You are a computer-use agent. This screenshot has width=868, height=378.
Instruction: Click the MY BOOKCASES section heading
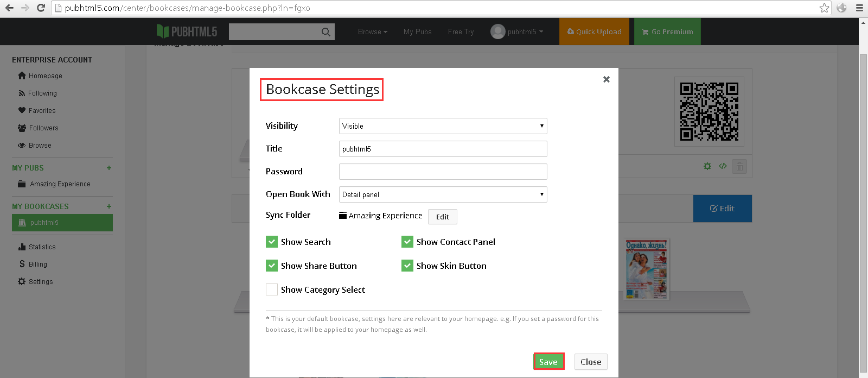pyautogui.click(x=40, y=206)
